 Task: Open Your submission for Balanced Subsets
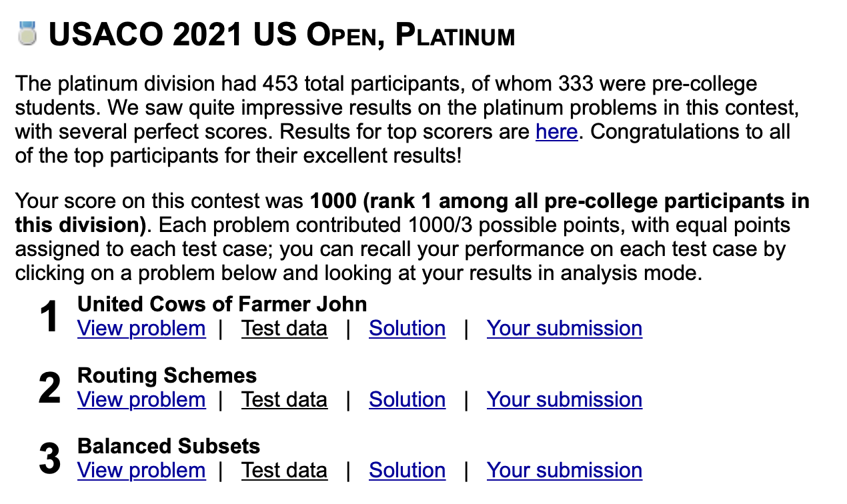(564, 470)
